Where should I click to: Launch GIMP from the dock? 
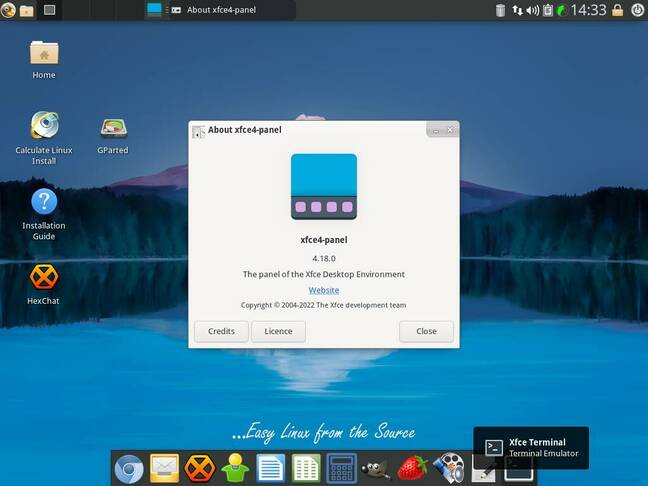pyautogui.click(x=376, y=469)
